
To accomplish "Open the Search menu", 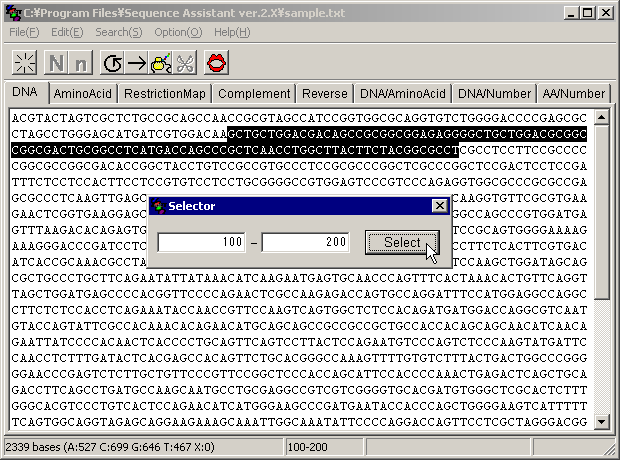I will [119, 32].
